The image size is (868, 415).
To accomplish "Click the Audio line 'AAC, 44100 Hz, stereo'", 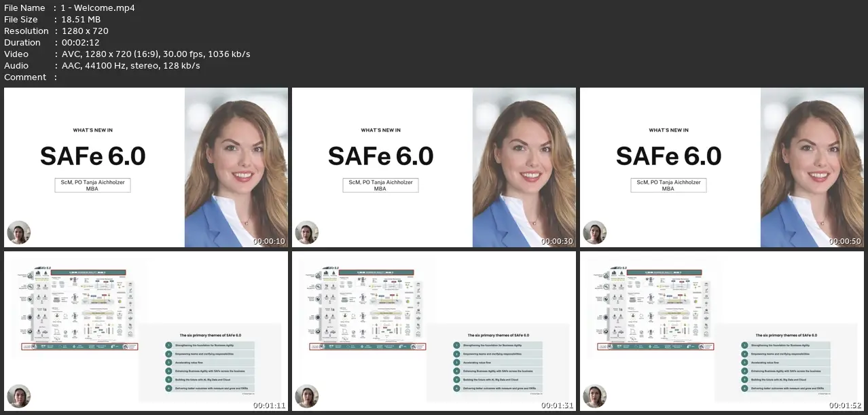I will coord(130,66).
